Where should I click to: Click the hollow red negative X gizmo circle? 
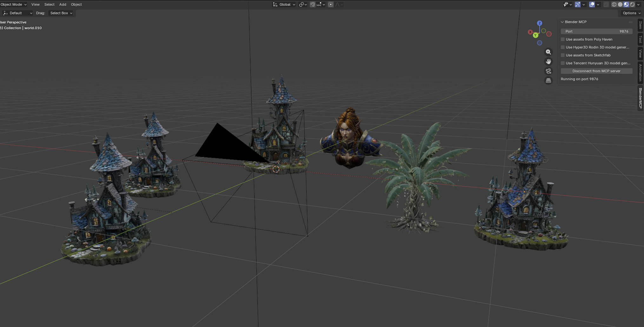549,34
